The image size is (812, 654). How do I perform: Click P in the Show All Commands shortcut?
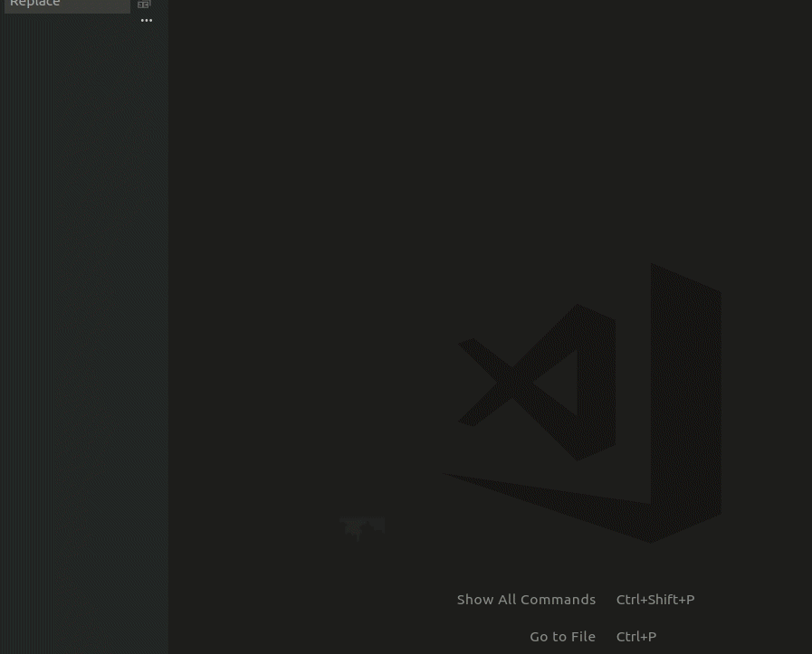click(690, 600)
